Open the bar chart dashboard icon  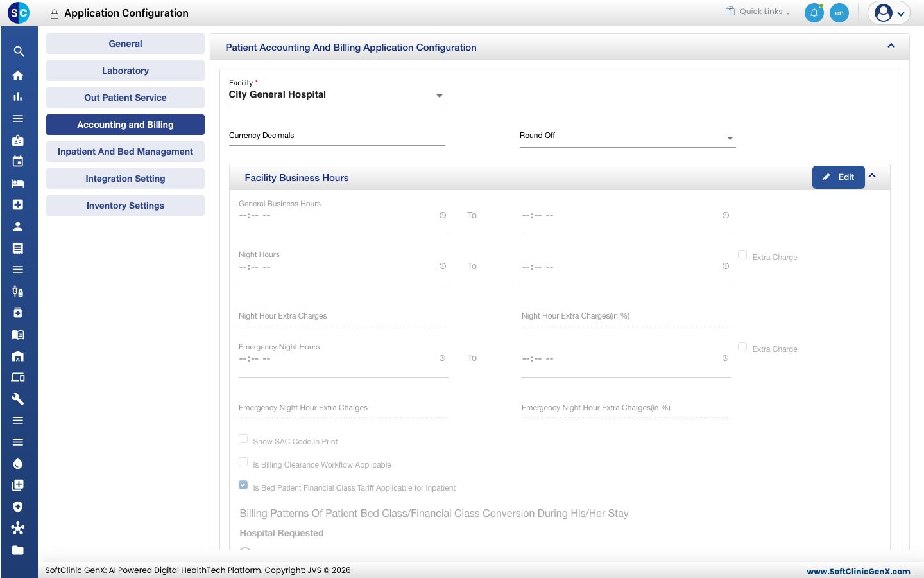tap(18, 97)
